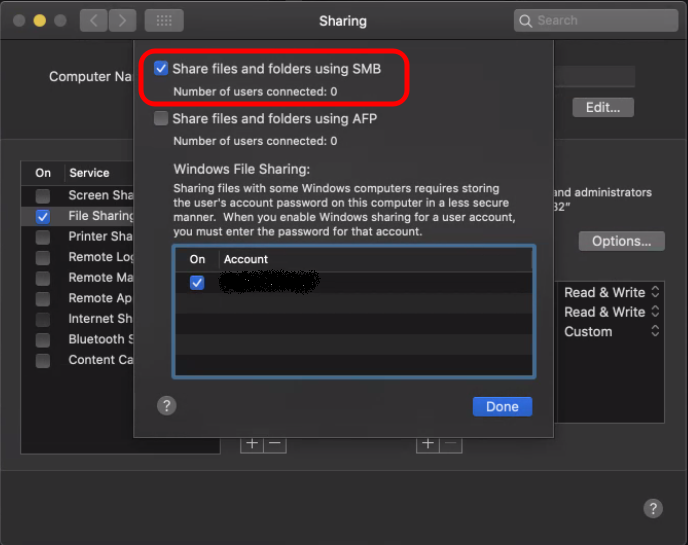Viewport: 688px width, 545px height.
Task: Click the Options... button
Action: pyautogui.click(x=621, y=241)
